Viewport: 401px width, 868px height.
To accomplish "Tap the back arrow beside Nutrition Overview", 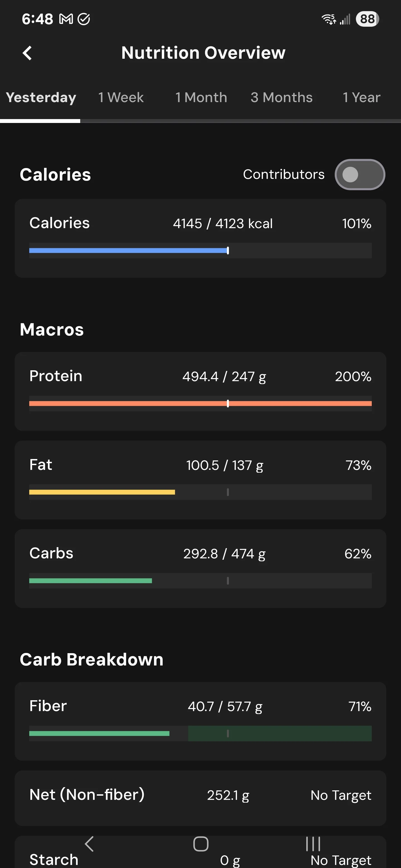I will [x=27, y=53].
